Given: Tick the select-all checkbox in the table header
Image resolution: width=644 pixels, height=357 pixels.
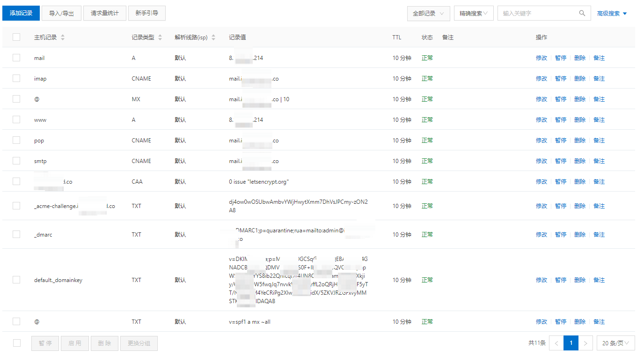Looking at the screenshot, I should 16,37.
